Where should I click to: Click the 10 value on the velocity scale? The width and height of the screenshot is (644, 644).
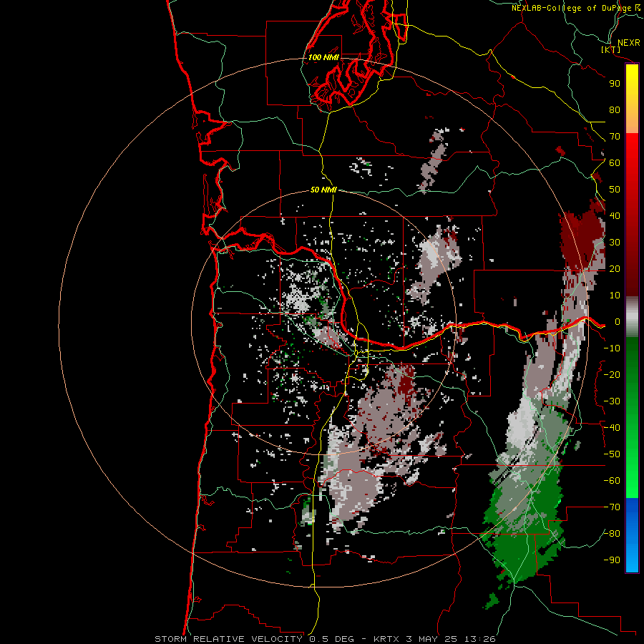(615, 296)
